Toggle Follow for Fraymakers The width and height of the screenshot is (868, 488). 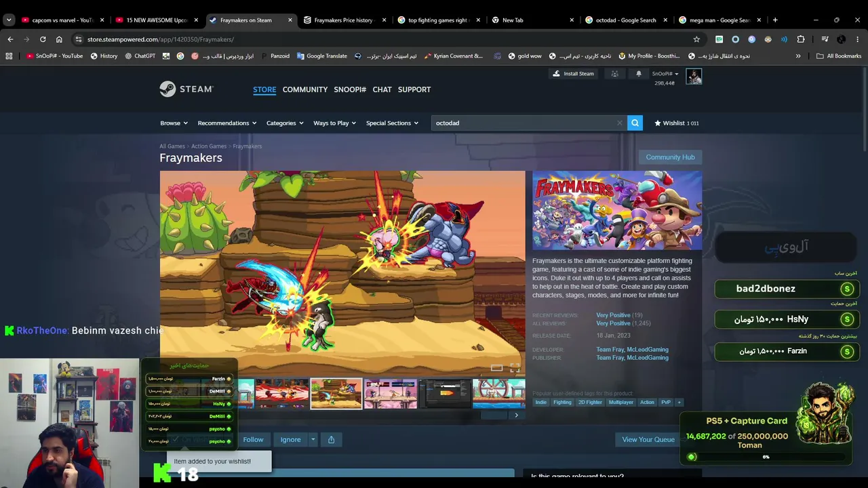point(253,439)
